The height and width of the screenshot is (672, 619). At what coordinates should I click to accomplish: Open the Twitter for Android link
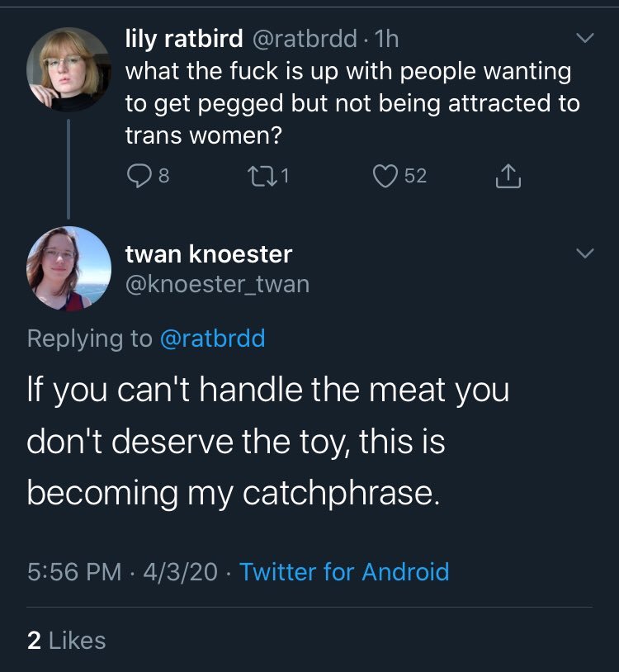pos(344,572)
